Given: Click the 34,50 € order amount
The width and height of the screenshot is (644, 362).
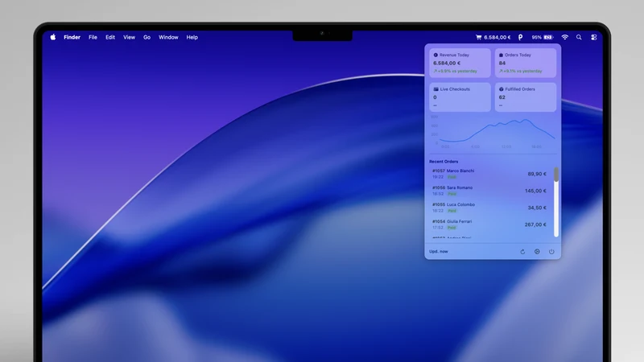Looking at the screenshot, I should pos(537,208).
